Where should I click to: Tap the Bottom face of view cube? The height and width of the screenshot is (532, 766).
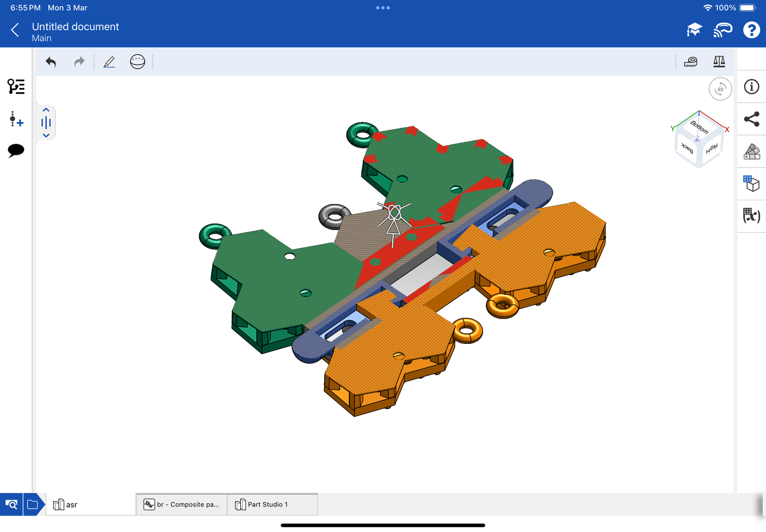[699, 127]
